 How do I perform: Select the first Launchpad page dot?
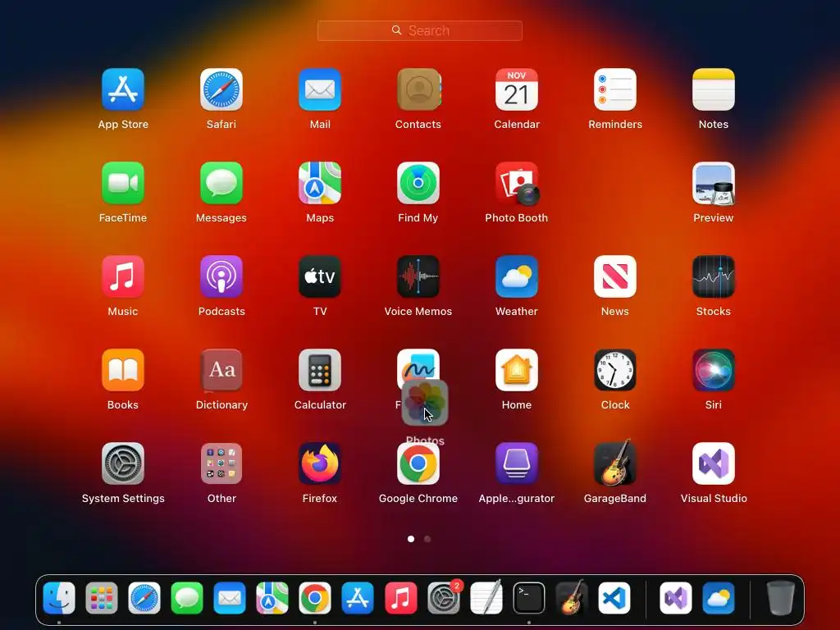(411, 539)
